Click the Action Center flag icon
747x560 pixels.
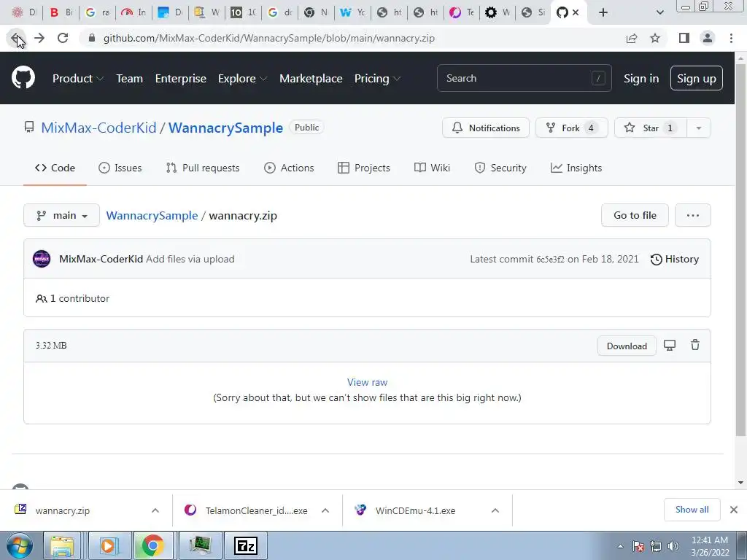pyautogui.click(x=638, y=546)
